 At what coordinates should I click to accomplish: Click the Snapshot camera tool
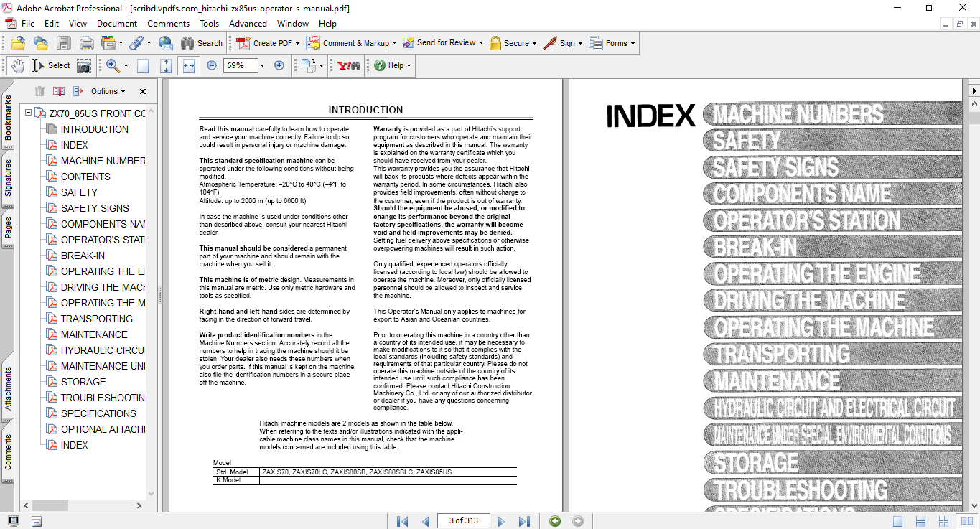84,65
